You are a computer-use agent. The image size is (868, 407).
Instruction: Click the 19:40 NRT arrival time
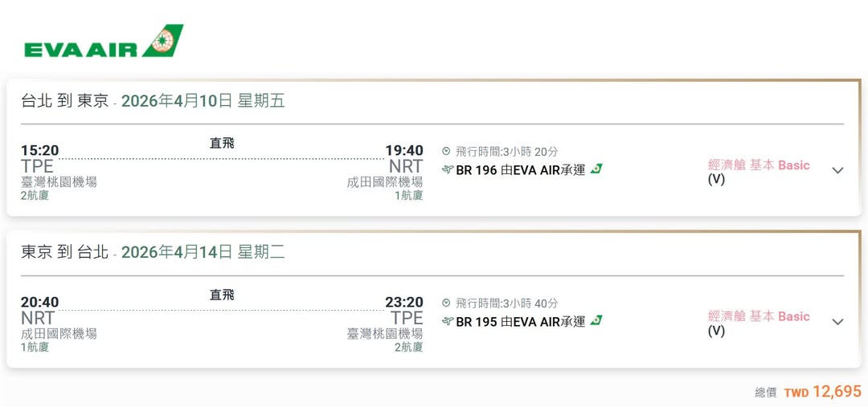[x=404, y=151]
